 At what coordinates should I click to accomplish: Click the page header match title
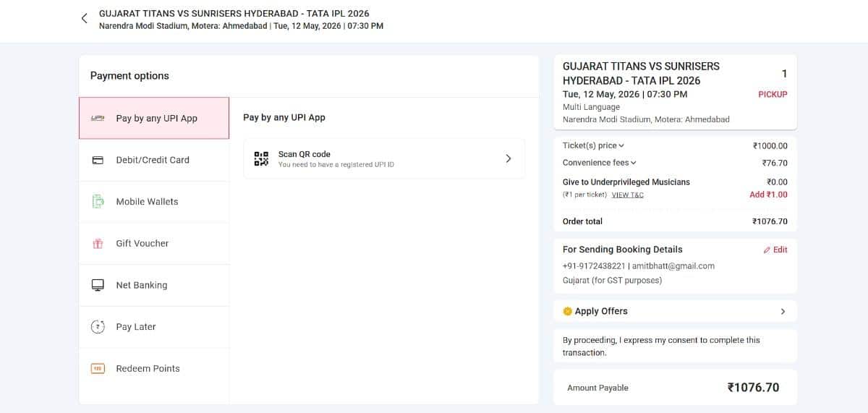pos(234,14)
